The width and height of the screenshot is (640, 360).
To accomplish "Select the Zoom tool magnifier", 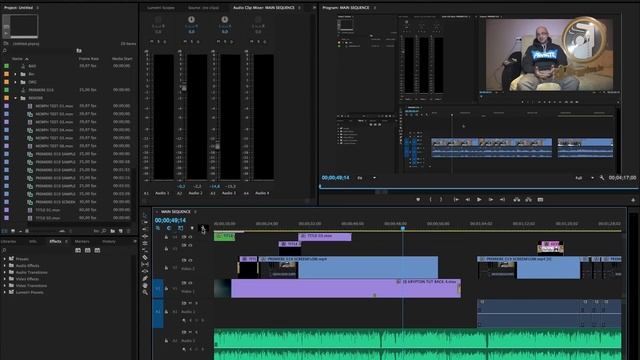I will (145, 292).
